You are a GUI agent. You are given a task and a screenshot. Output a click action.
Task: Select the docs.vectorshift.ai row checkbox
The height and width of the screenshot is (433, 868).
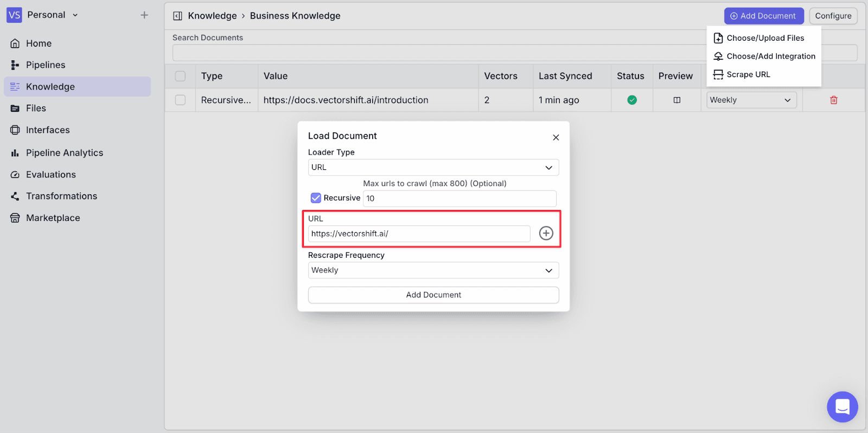180,100
